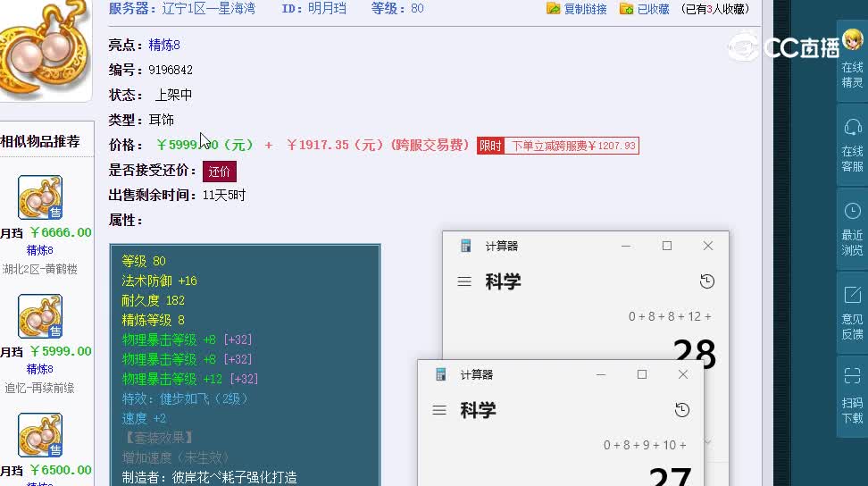The image size is (868, 486).
Task: Open similar item priced ¥6666.00 thumbnail
Action: point(40,197)
